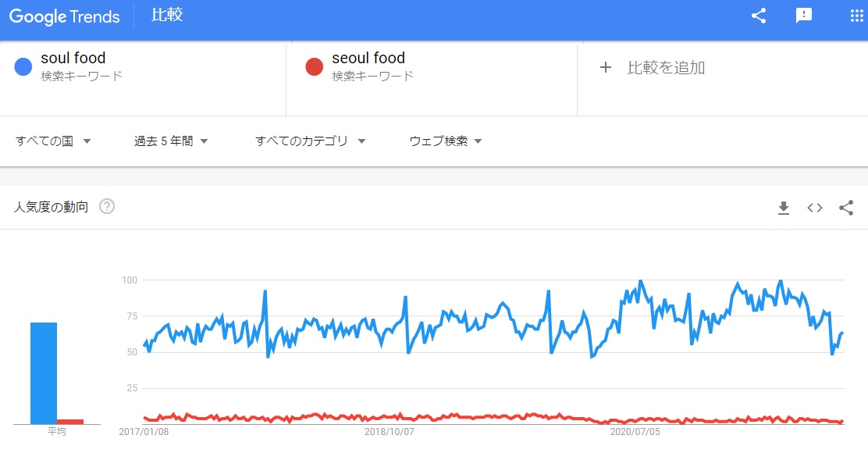Expand the 過去 5 年間 time range dropdown
The height and width of the screenshot is (453, 868).
coord(171,141)
